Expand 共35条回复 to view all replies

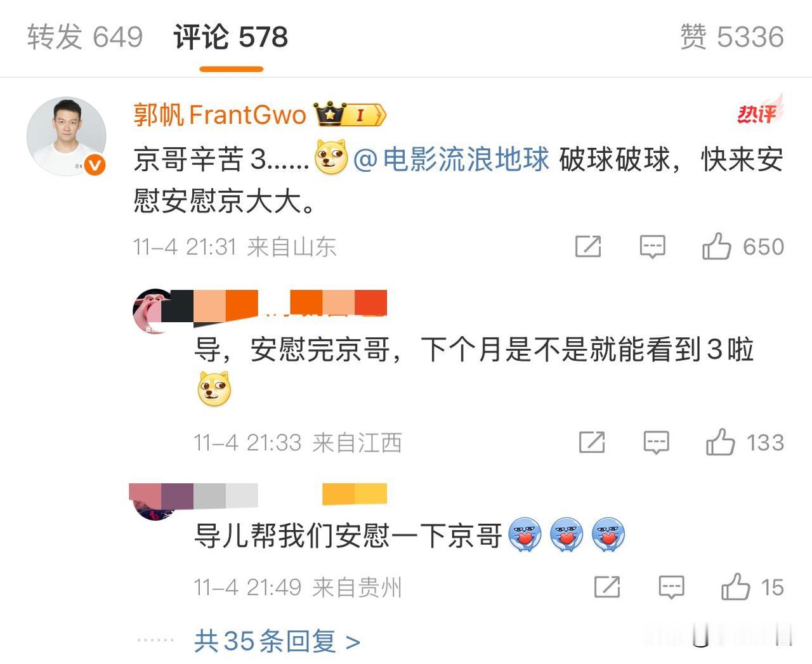coord(277,641)
